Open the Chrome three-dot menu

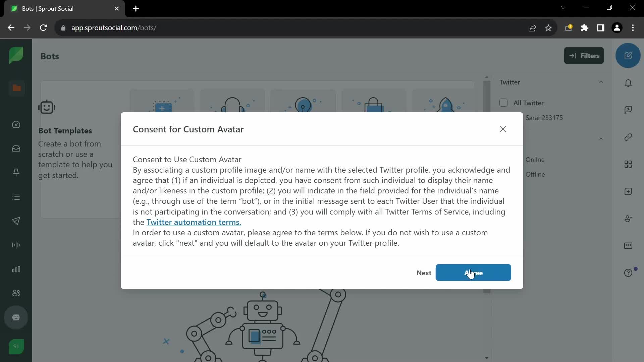tap(633, 28)
